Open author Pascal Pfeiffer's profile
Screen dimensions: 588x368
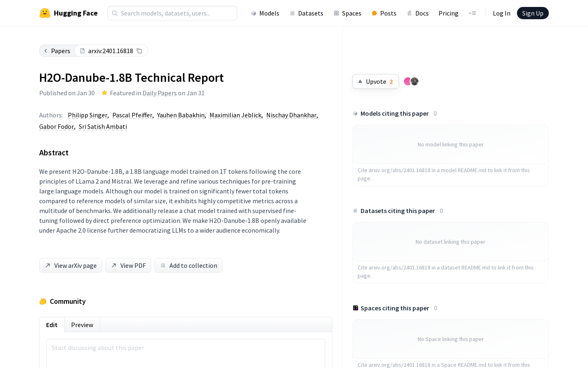click(x=132, y=115)
